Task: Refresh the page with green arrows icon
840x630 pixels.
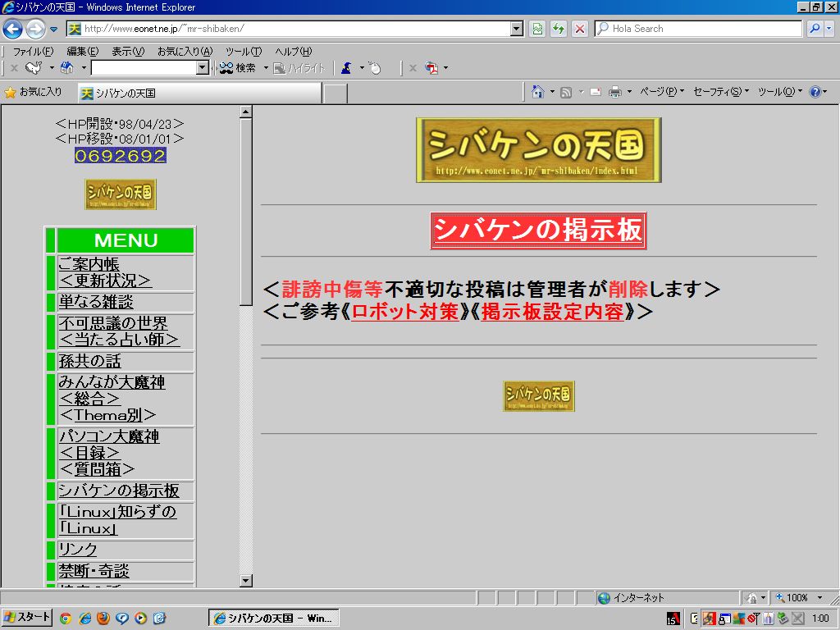Action: click(x=559, y=29)
